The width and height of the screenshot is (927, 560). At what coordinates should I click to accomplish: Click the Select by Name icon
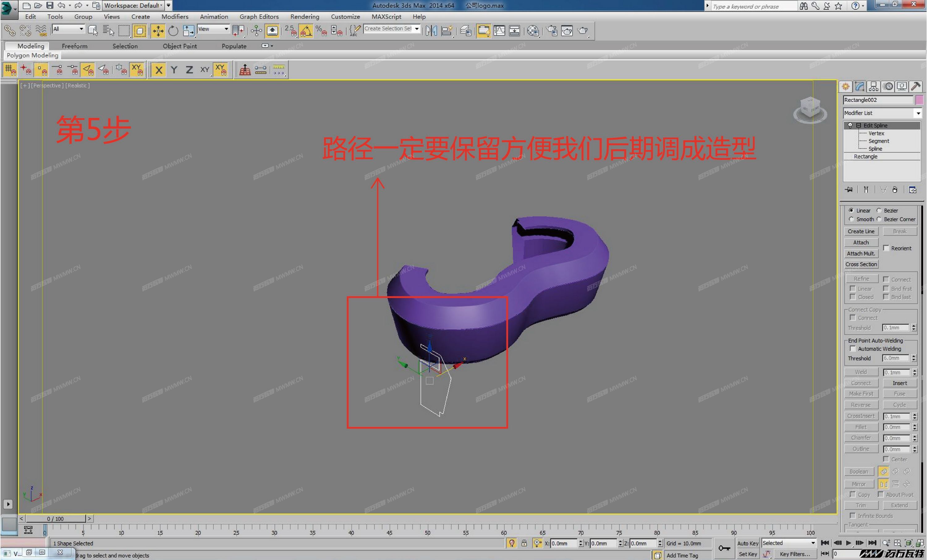tap(108, 31)
